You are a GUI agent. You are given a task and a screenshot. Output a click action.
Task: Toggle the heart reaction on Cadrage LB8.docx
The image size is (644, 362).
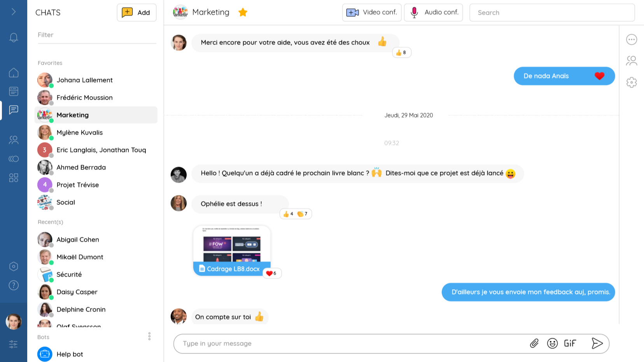[271, 273]
